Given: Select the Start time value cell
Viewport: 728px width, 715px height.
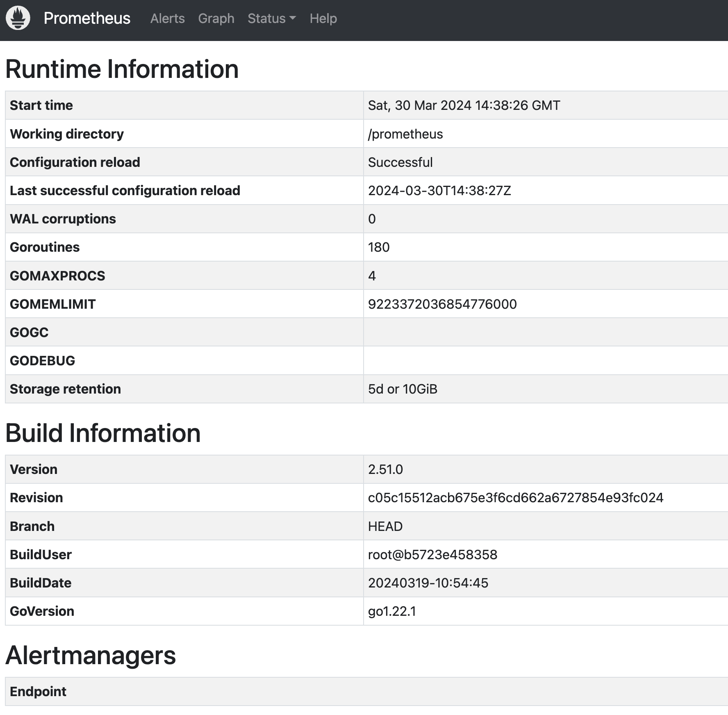Looking at the screenshot, I should coord(464,105).
